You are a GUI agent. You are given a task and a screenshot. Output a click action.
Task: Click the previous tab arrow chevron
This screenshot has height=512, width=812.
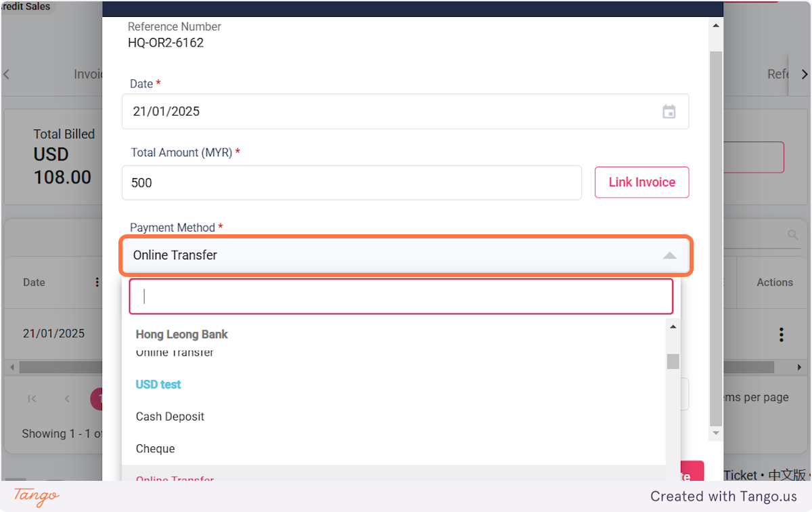[x=7, y=74]
